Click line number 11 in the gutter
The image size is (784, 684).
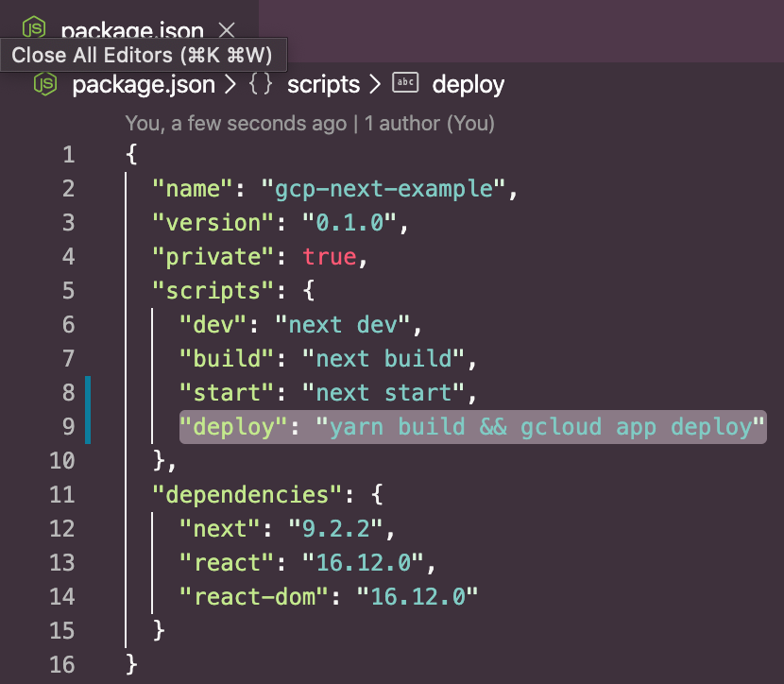(62, 494)
